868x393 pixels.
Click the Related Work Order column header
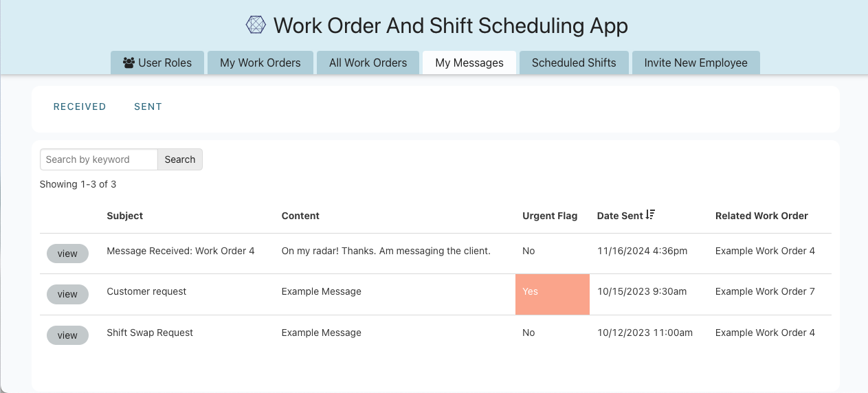coord(761,216)
